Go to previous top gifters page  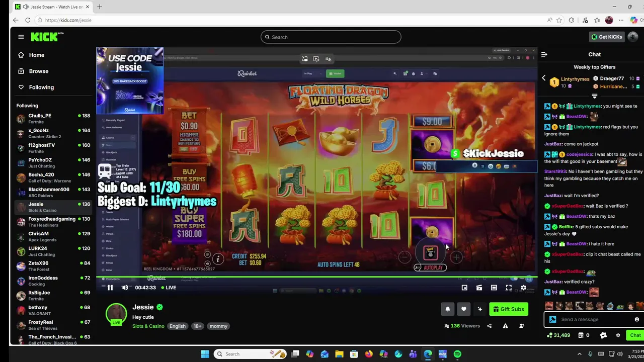(543, 78)
